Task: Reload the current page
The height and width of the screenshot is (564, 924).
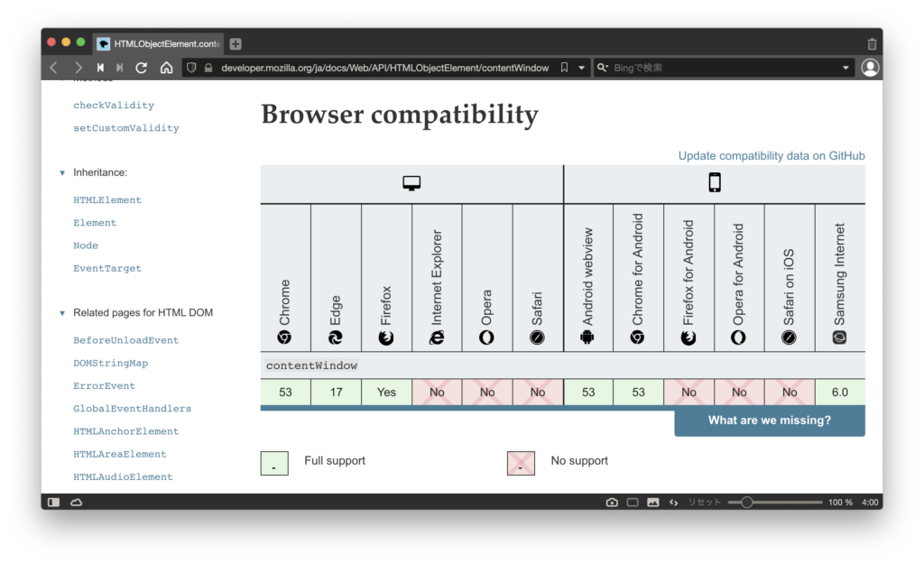Action: pyautogui.click(x=141, y=68)
